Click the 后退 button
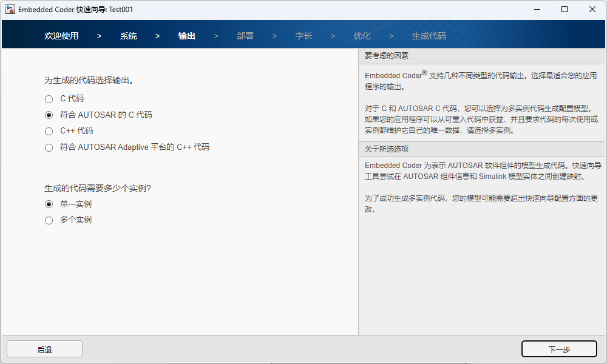Image resolution: width=607 pixels, height=364 pixels. (x=44, y=349)
